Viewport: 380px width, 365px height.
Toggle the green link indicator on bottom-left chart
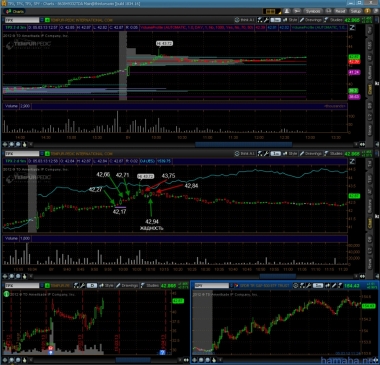click(47, 286)
